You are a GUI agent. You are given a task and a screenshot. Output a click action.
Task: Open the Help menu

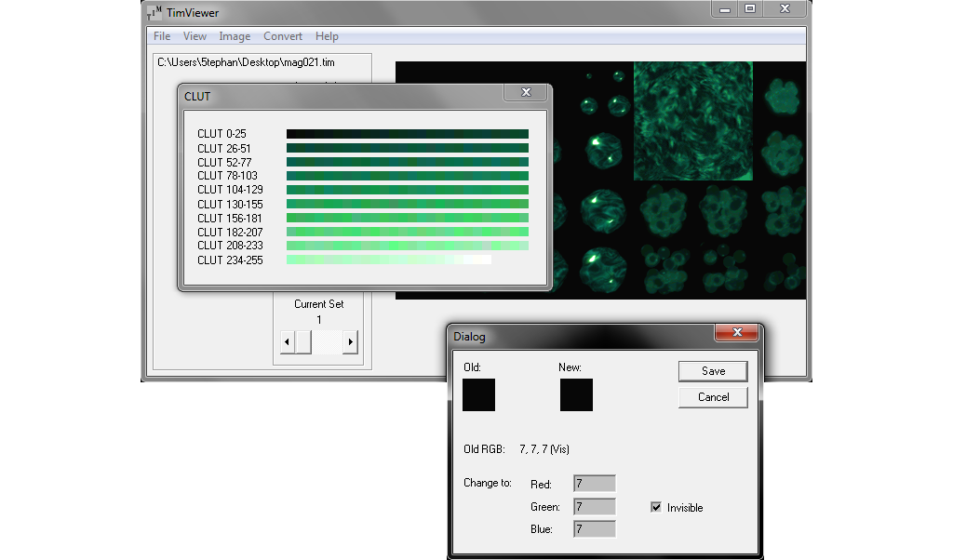(327, 36)
